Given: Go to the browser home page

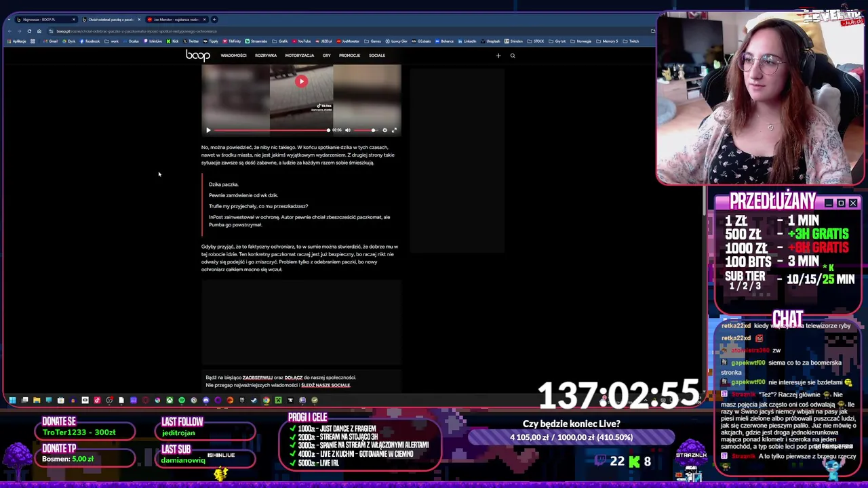Looking at the screenshot, I should (x=39, y=31).
